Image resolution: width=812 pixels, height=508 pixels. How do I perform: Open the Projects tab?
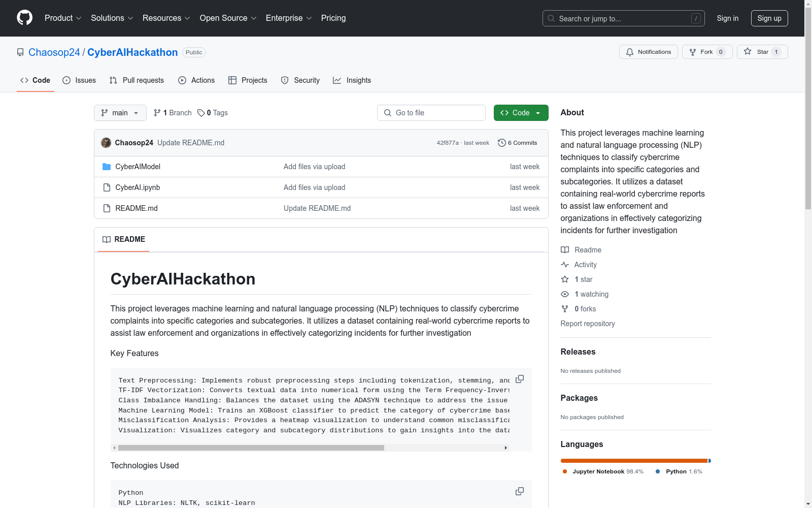point(248,80)
